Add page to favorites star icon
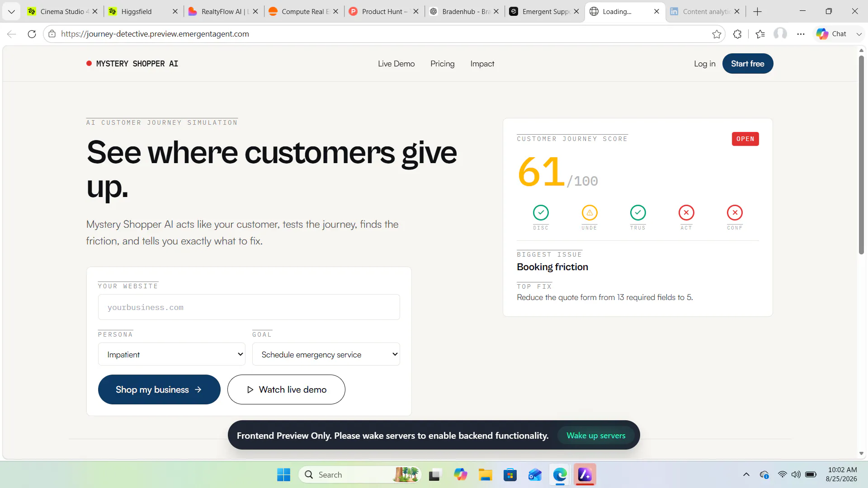Screen dimensions: 868x488 click(717, 34)
